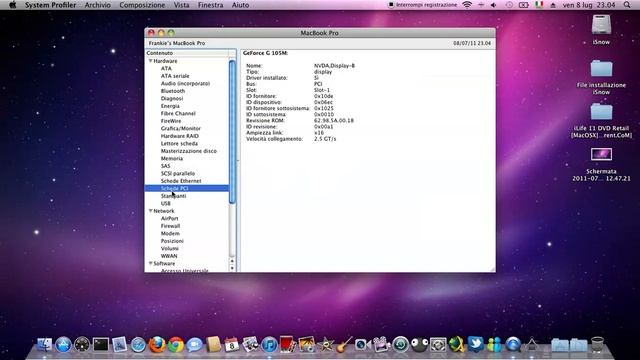
Task: Open Photo Booth from the dock
Action: click(287, 344)
